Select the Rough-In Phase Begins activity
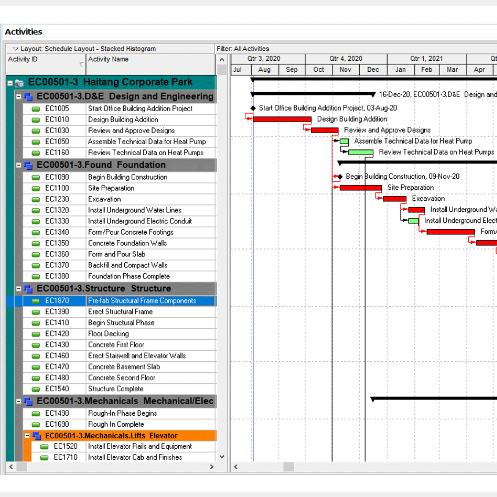 click(x=119, y=413)
